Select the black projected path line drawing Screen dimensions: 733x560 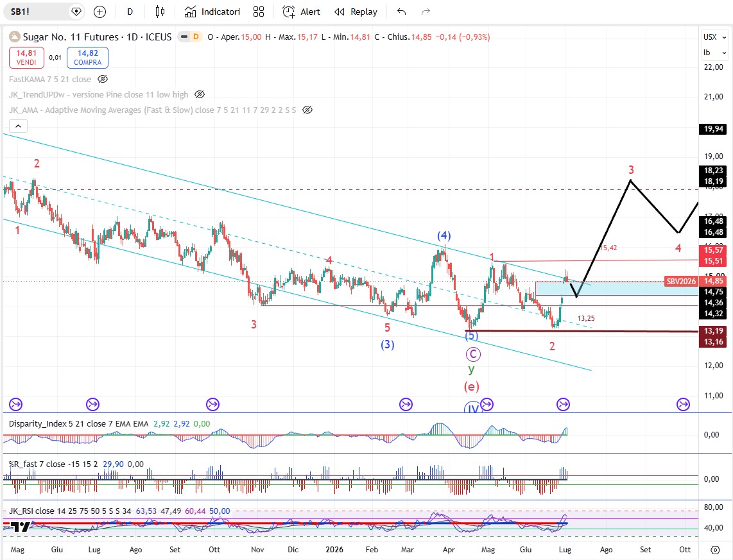[x=603, y=239]
